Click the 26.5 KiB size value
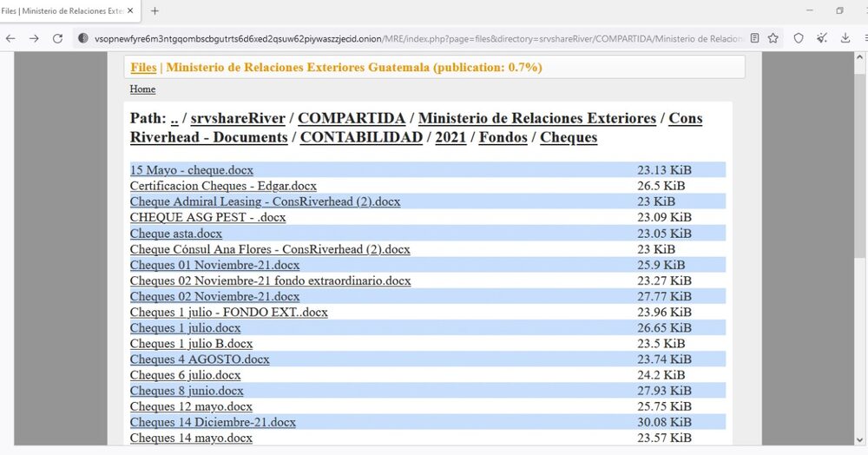The height and width of the screenshot is (455, 868). (x=661, y=186)
